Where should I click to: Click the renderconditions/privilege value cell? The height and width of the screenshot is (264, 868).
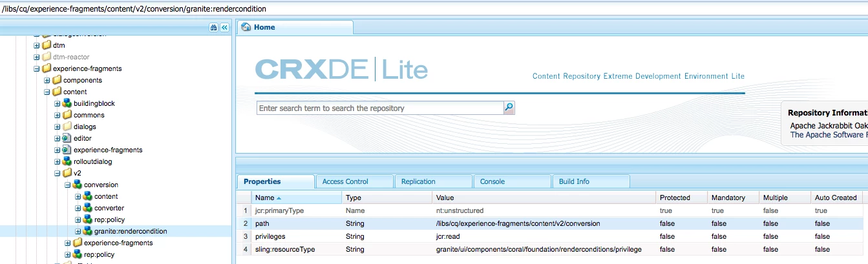point(544,249)
